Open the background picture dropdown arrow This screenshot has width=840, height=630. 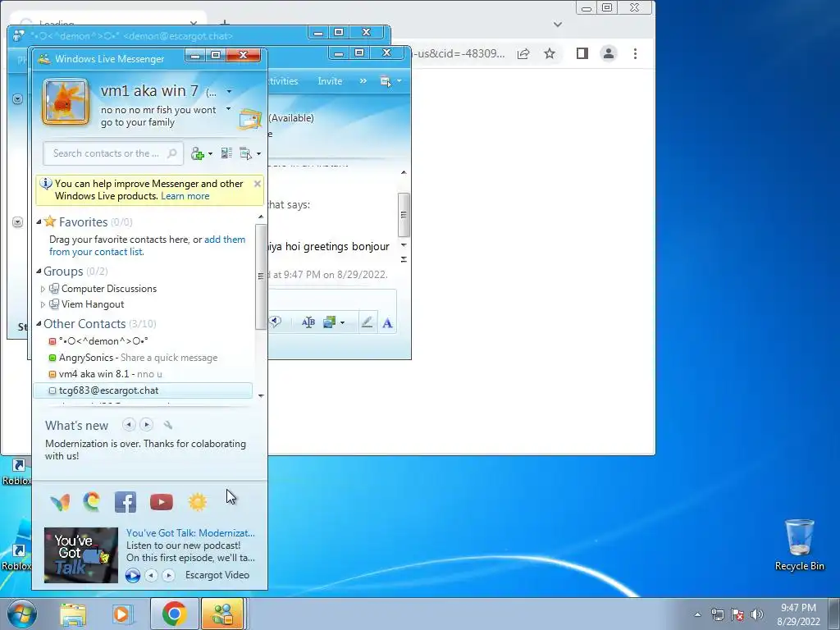click(x=342, y=322)
